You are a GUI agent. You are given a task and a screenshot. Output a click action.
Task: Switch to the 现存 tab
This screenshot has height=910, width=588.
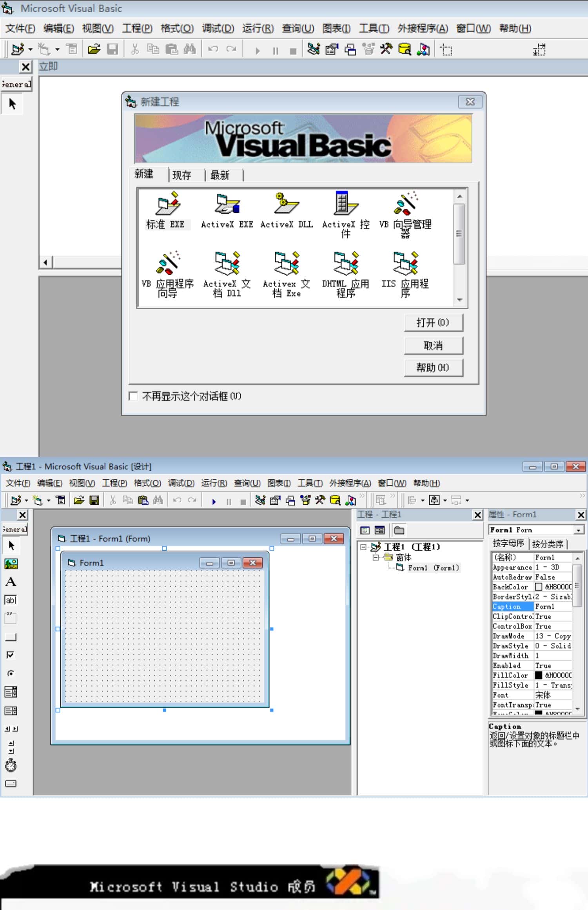[182, 175]
